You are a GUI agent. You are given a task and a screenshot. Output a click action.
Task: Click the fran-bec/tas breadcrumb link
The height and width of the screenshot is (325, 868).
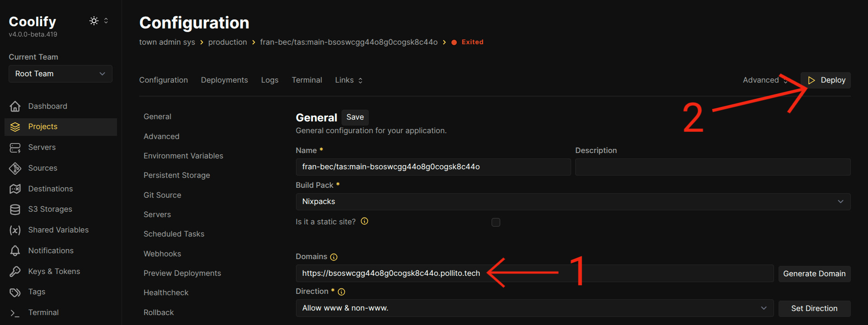tap(349, 42)
